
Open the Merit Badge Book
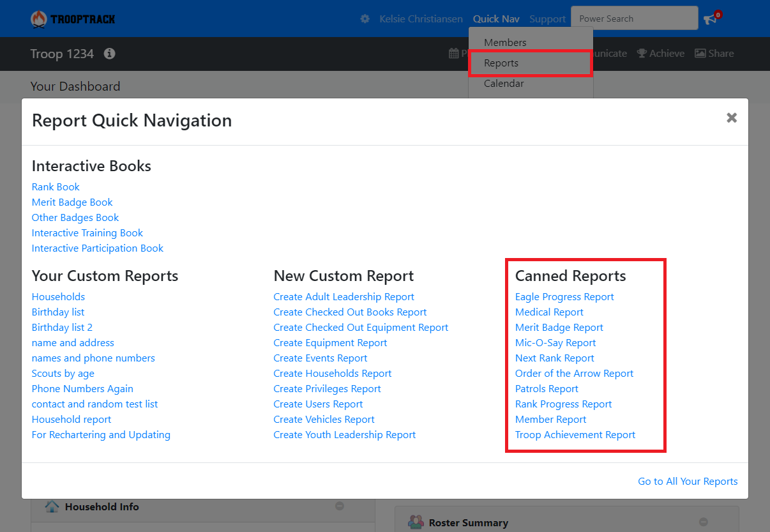coord(72,202)
